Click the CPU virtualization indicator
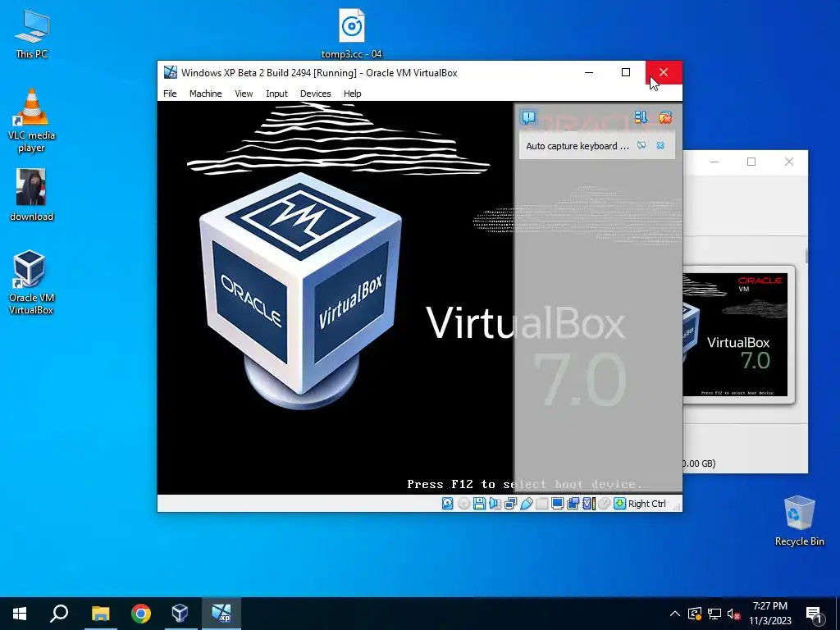840x630 pixels. point(589,504)
